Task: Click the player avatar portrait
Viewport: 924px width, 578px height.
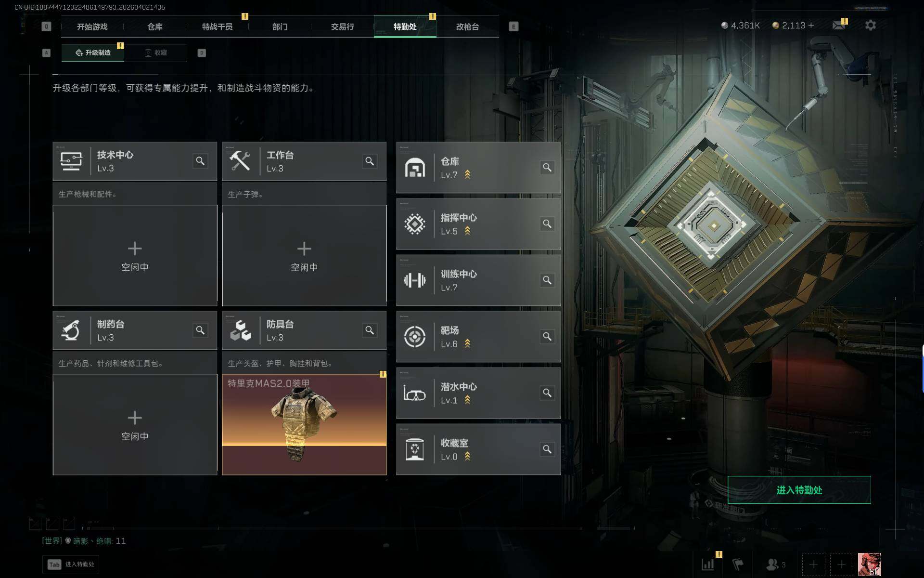Action: (x=870, y=564)
